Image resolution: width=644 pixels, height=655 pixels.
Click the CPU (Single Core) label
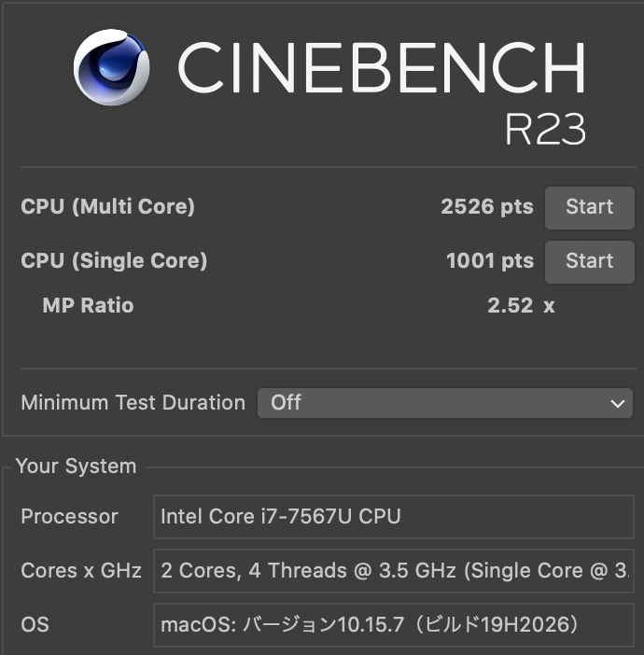coord(114,261)
